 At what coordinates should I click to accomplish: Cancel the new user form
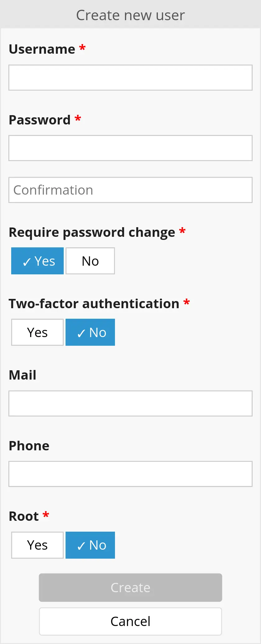pos(130,621)
